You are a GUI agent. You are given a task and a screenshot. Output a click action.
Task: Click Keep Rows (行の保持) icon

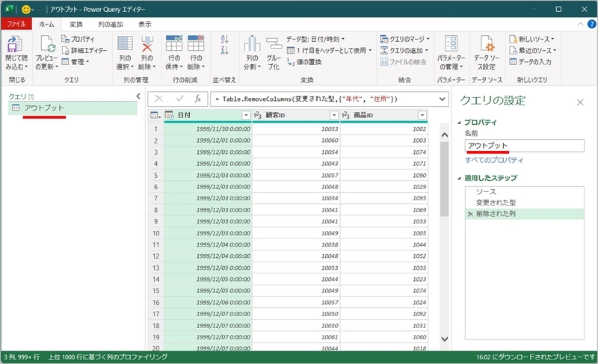point(174,43)
